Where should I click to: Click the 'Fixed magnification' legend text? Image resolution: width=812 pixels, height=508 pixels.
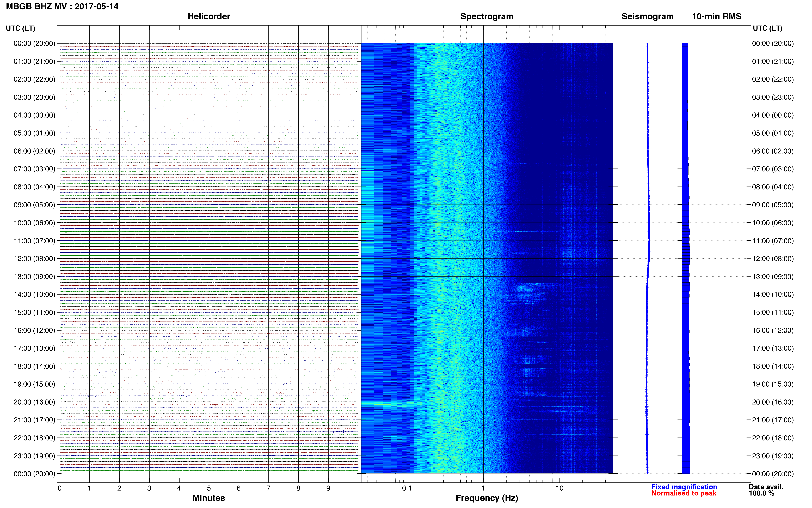tap(684, 487)
